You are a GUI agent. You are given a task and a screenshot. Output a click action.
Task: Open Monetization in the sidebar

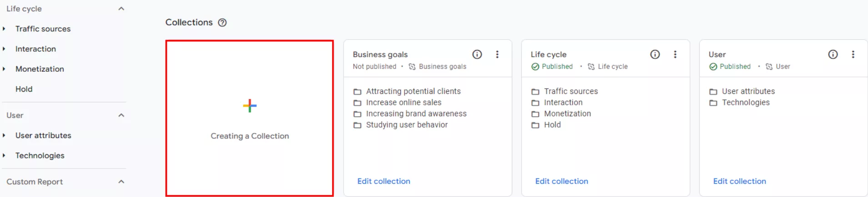(40, 69)
